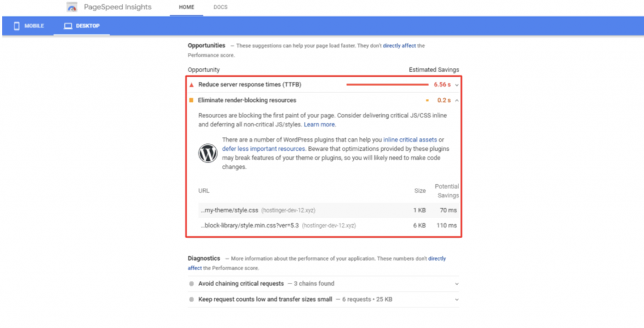Open the 'Learn more' link

pyautogui.click(x=319, y=124)
